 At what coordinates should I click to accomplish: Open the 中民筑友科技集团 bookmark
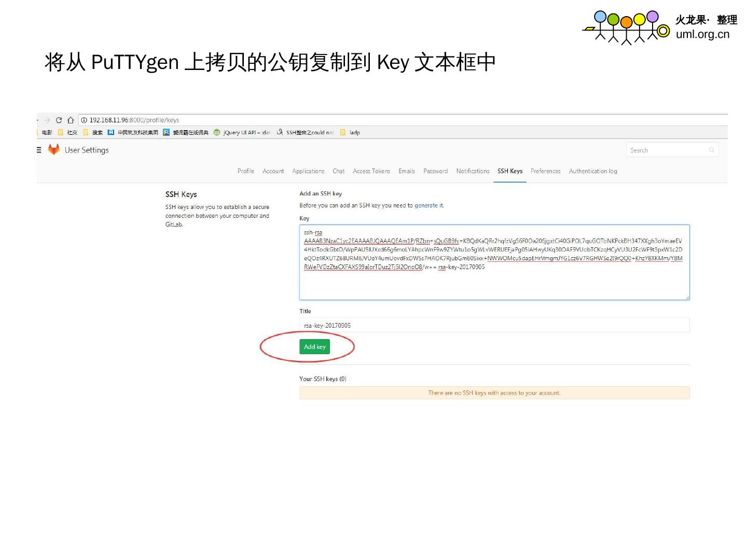point(133,133)
